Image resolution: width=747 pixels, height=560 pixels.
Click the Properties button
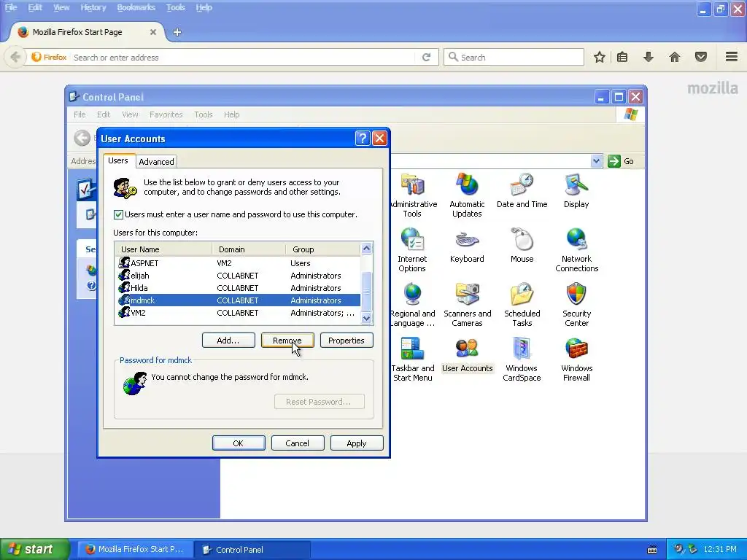pyautogui.click(x=347, y=341)
